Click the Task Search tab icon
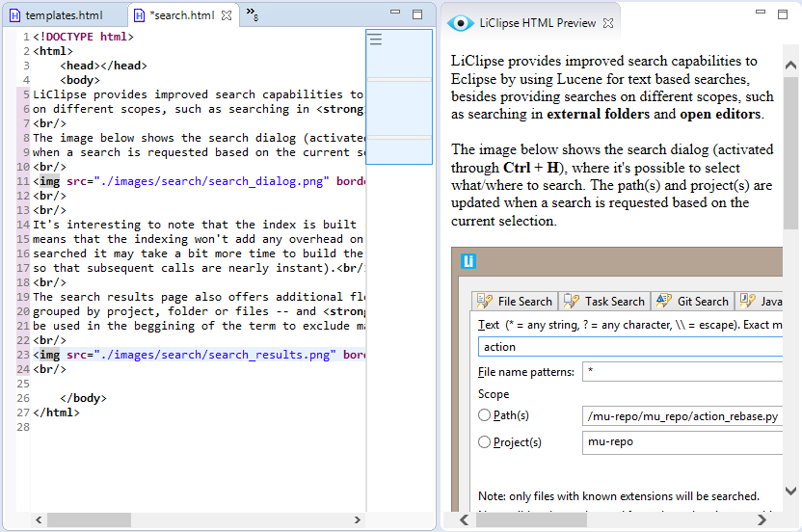 [572, 302]
